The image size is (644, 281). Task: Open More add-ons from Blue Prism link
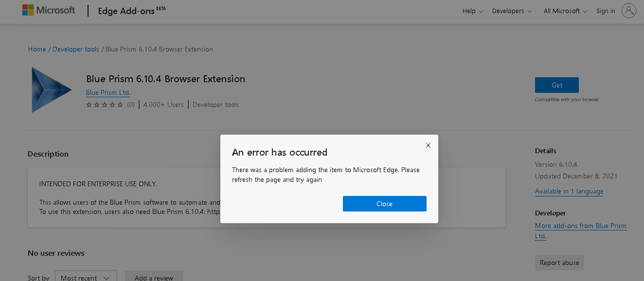572,231
